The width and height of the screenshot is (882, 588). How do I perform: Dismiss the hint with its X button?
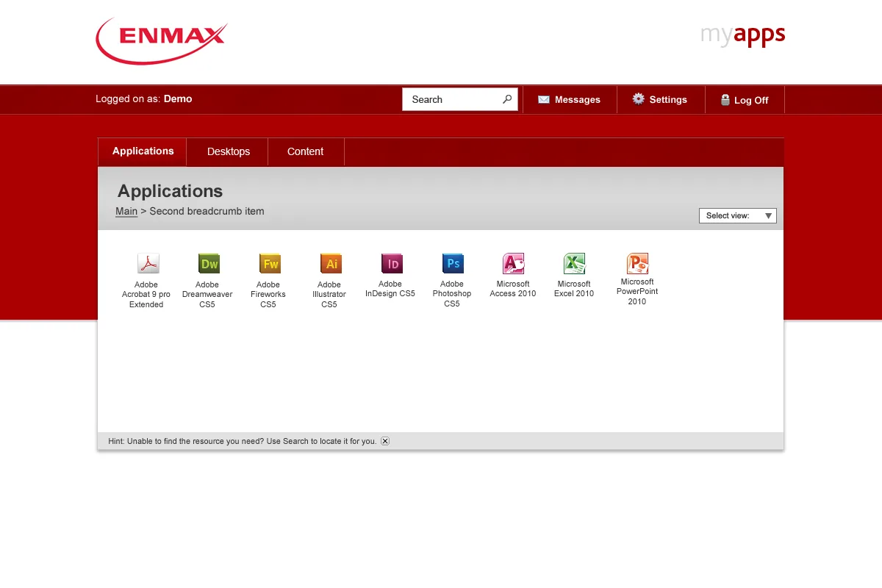click(x=385, y=441)
